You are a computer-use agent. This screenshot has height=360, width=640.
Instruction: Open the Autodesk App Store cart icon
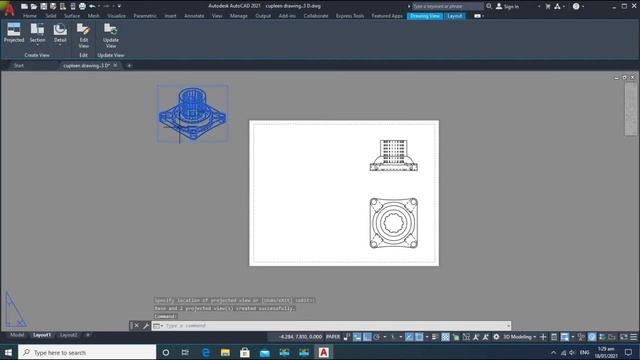pos(548,6)
